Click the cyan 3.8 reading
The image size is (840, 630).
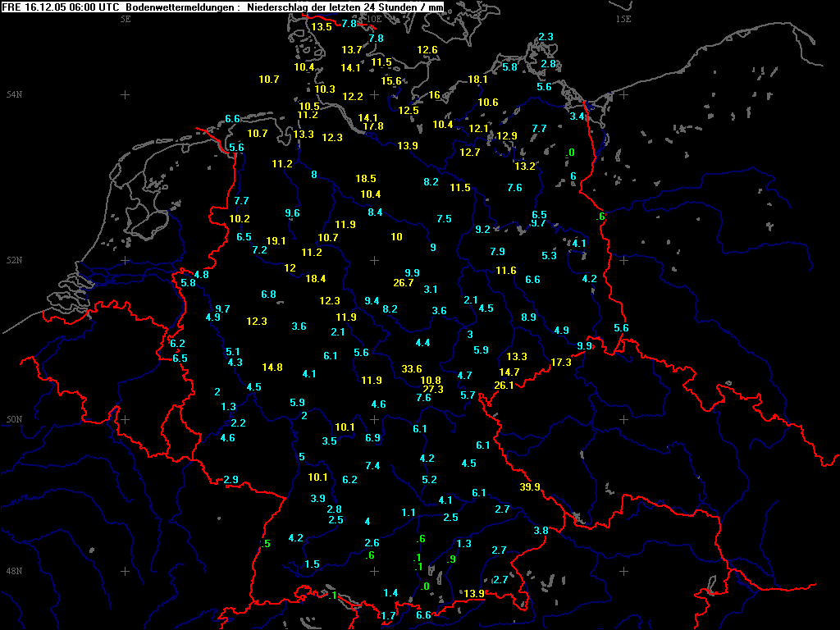coord(541,531)
